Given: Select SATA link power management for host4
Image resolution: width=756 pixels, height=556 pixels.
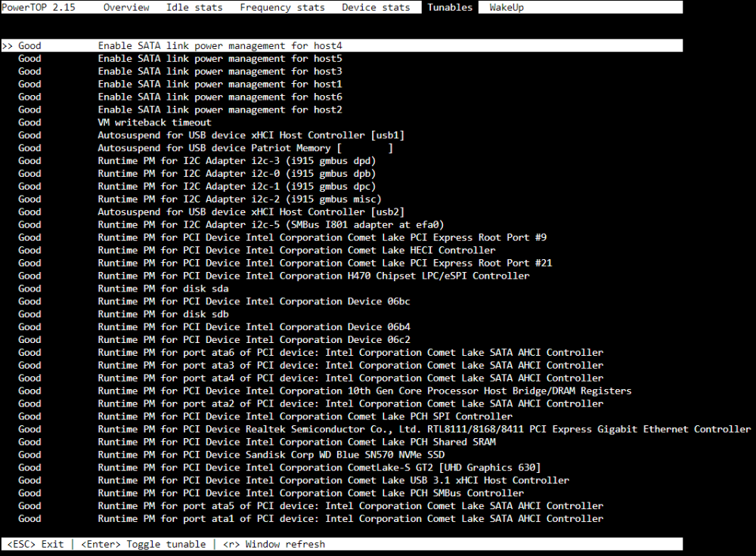Looking at the screenshot, I should (x=342, y=46).
